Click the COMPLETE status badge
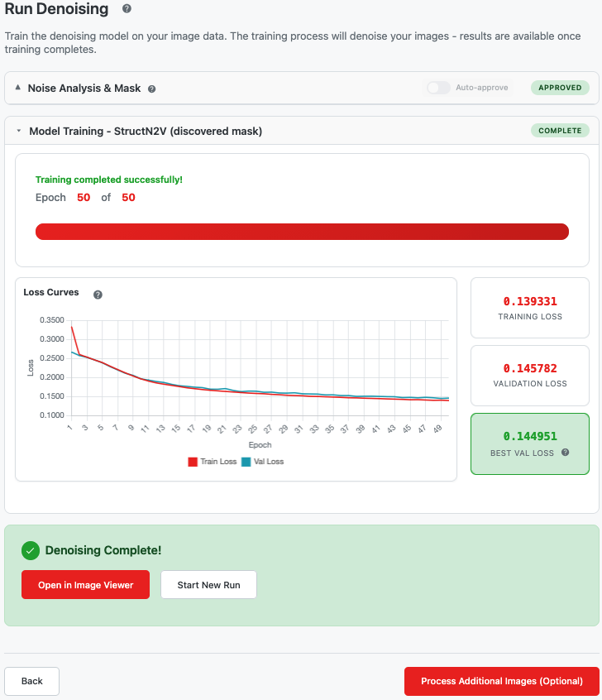602x700 pixels. click(560, 131)
